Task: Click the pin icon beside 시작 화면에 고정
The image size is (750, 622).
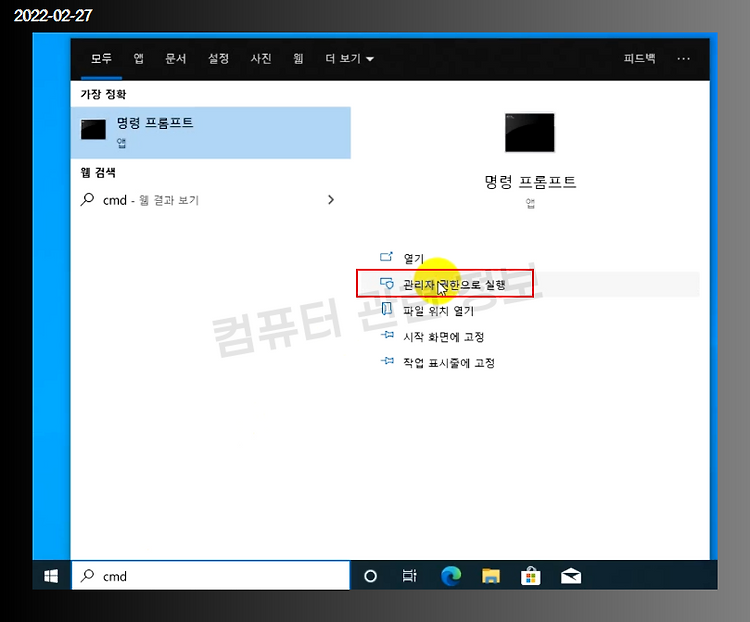Action: [387, 335]
